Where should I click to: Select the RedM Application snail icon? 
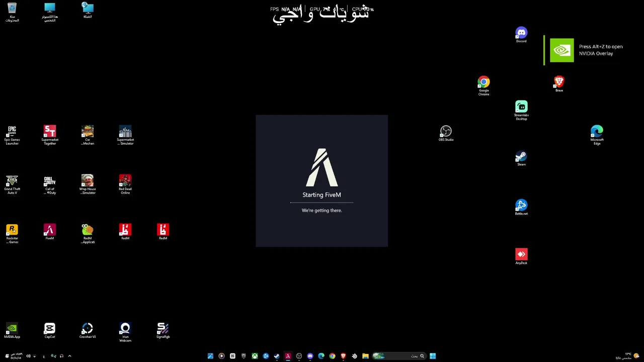[x=88, y=234]
